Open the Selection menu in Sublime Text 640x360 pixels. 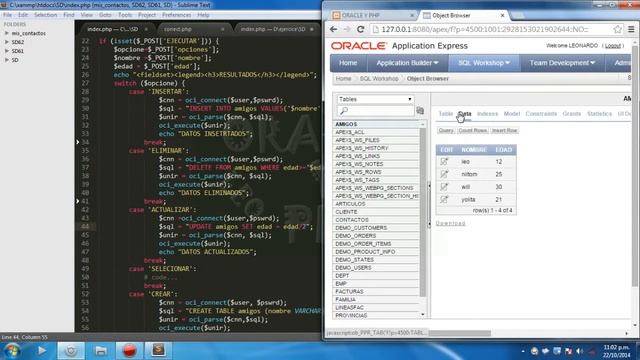[45, 15]
